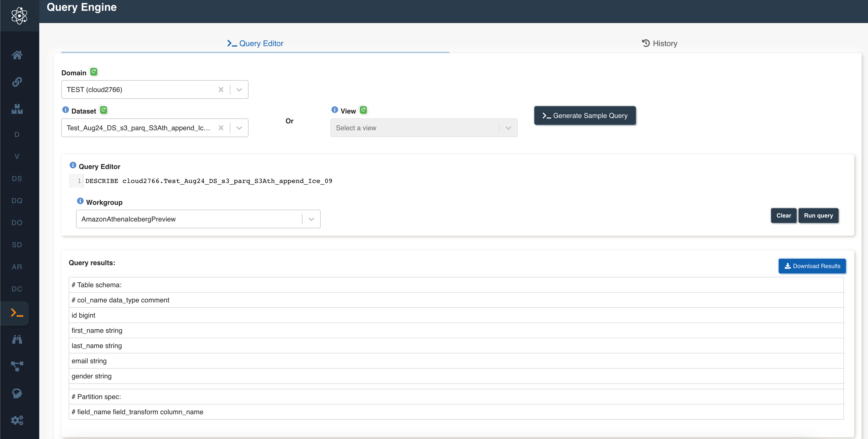
Task: Click the View refresh icon
Action: click(x=363, y=110)
